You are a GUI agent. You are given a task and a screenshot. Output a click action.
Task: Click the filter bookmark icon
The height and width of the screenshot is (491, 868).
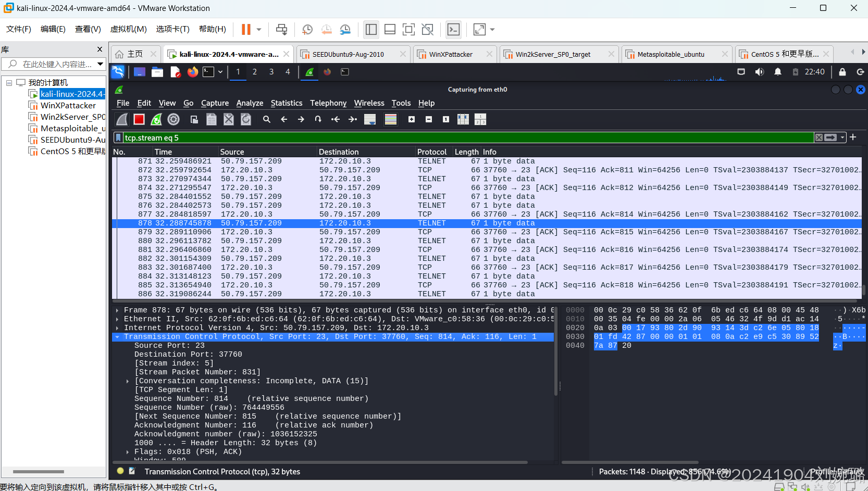118,137
